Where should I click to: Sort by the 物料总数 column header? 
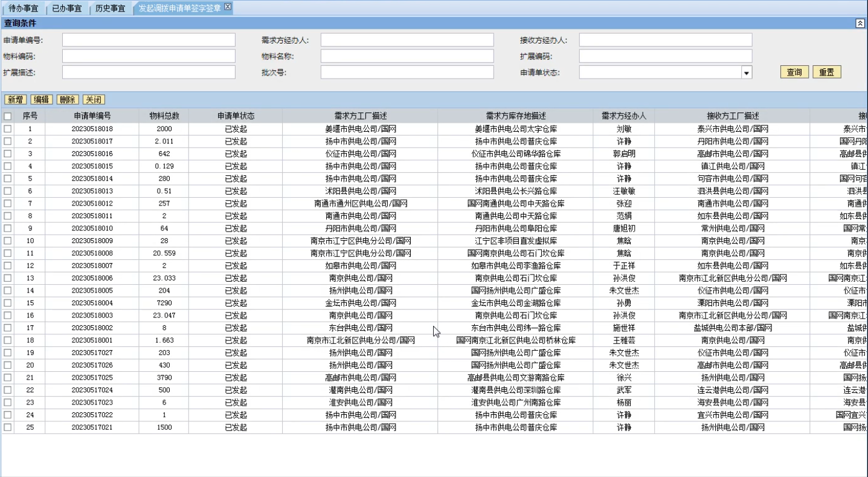click(164, 116)
